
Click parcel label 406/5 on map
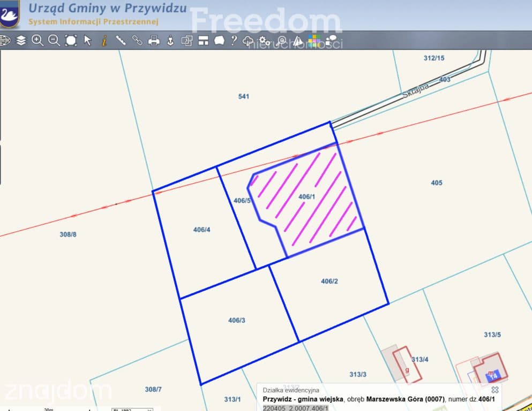click(242, 201)
